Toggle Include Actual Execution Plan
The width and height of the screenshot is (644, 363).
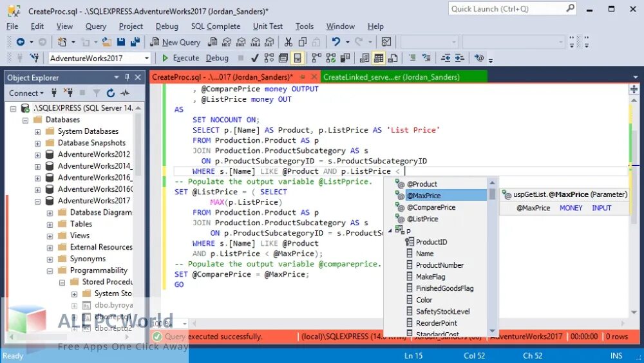[x=316, y=58]
